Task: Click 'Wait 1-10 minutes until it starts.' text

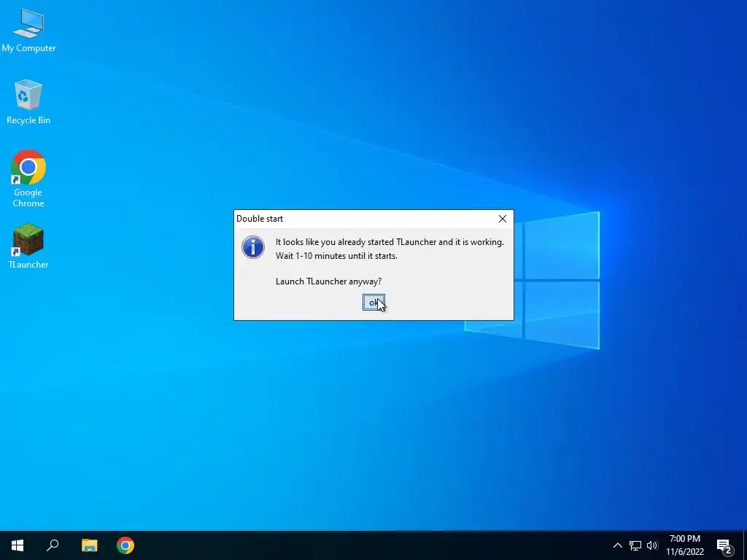Action: pyautogui.click(x=336, y=256)
